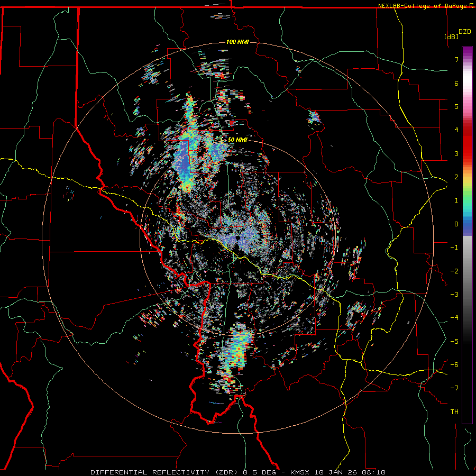Select the -1 dB scale value
The image size is (476, 476).
(x=454, y=248)
